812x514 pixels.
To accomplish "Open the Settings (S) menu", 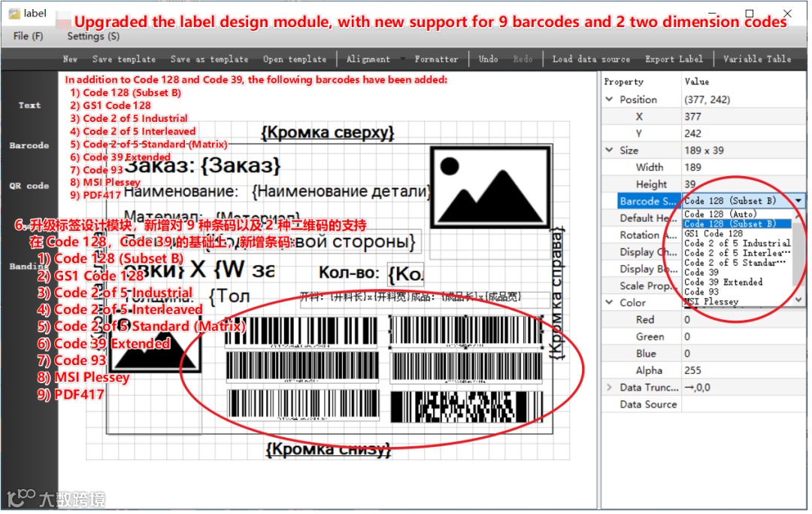I will coord(93,36).
